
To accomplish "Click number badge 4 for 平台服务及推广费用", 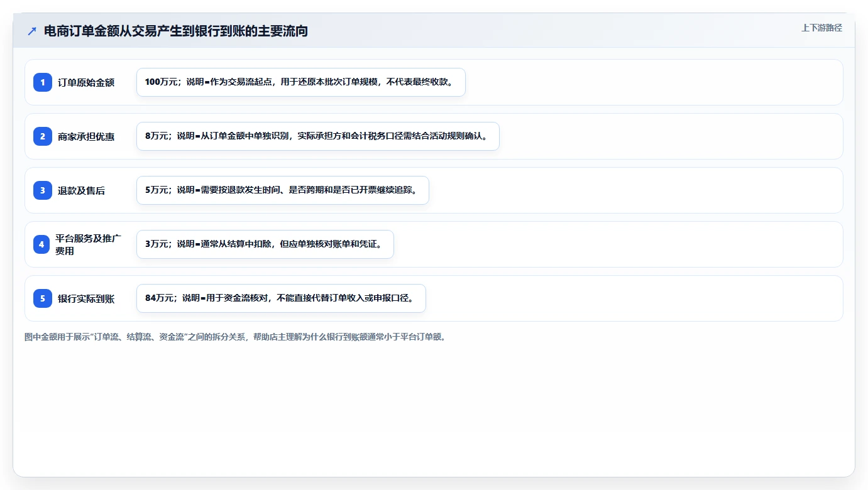I will (41, 244).
